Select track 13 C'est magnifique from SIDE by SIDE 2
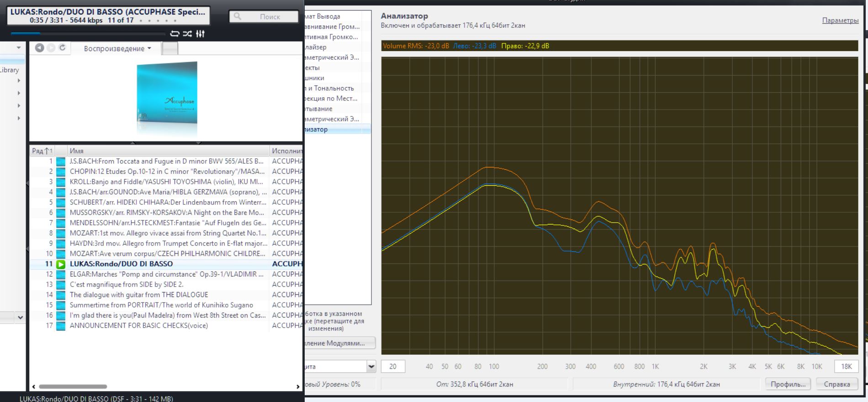 pyautogui.click(x=167, y=285)
